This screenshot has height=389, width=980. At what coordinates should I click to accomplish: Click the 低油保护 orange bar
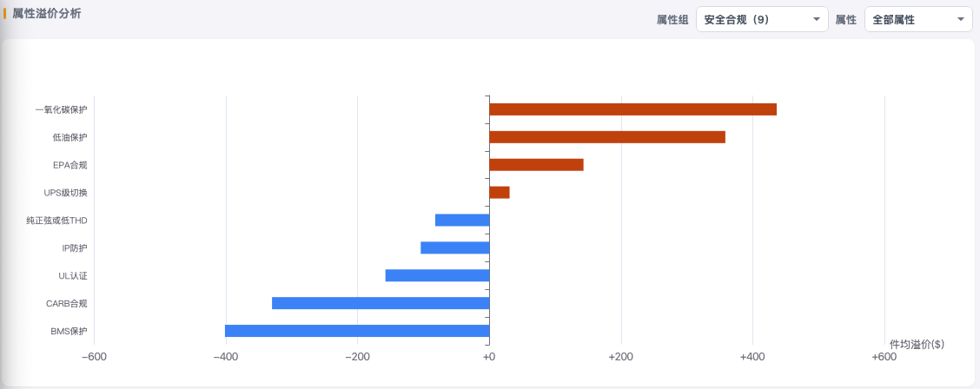point(607,136)
